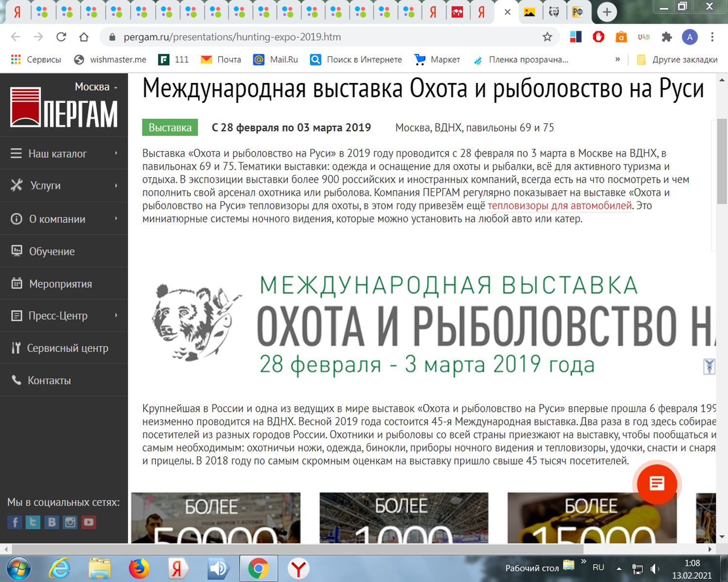Open Chrome extensions puzzle icon
Image resolution: width=728 pixels, height=582 pixels.
pyautogui.click(x=667, y=37)
